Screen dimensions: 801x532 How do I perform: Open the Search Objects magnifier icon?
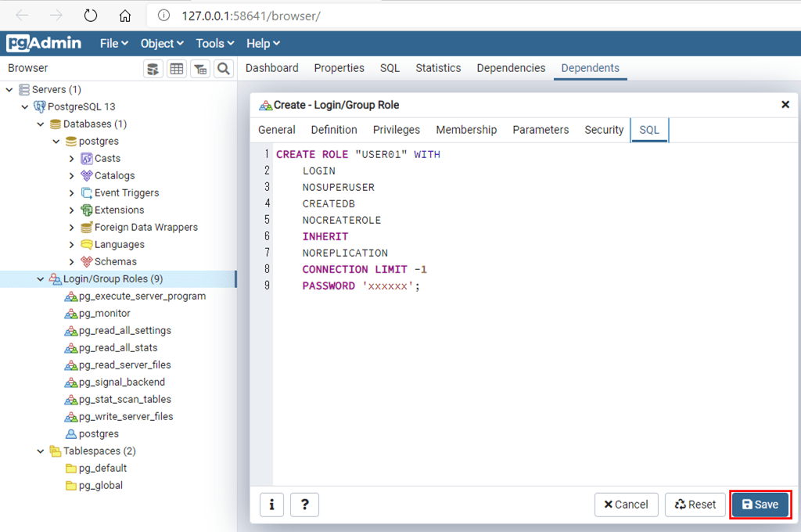224,69
